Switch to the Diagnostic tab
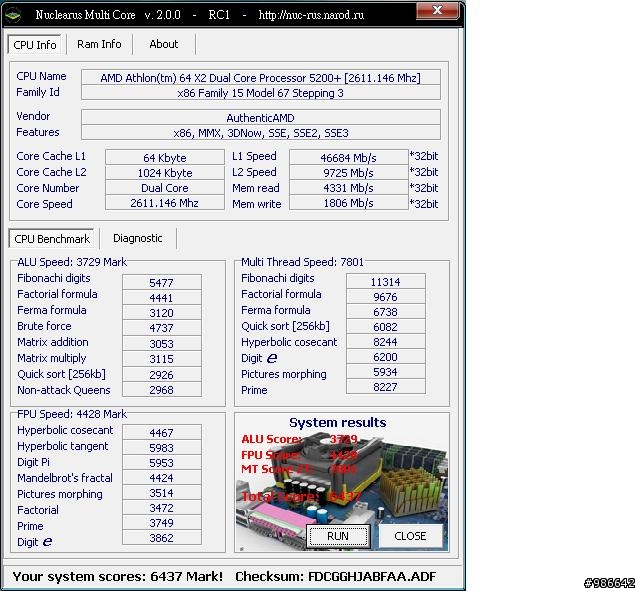Image resolution: width=640 pixels, height=591 pixels. 138,238
